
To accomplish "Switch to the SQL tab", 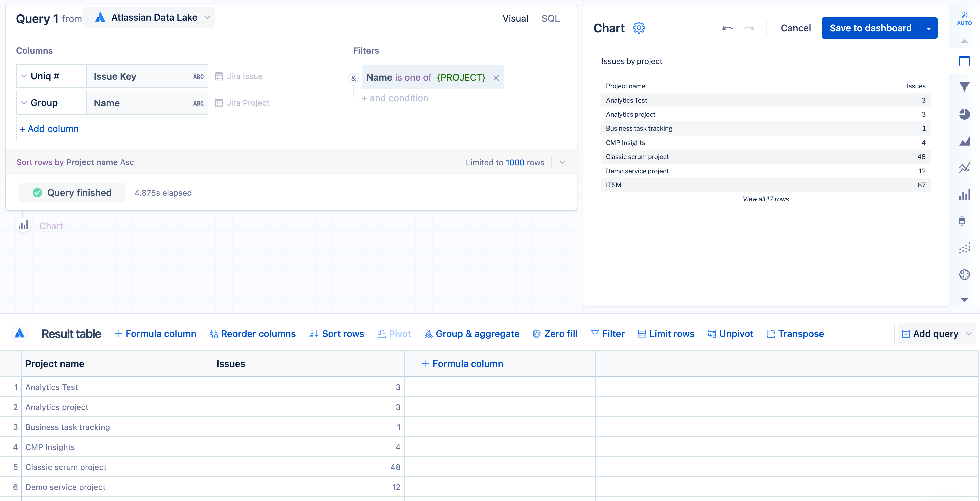I will pos(550,18).
